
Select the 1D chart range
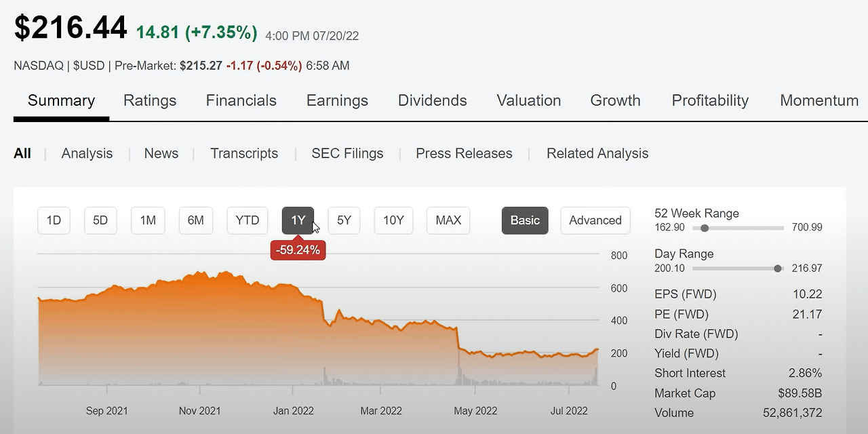[54, 220]
